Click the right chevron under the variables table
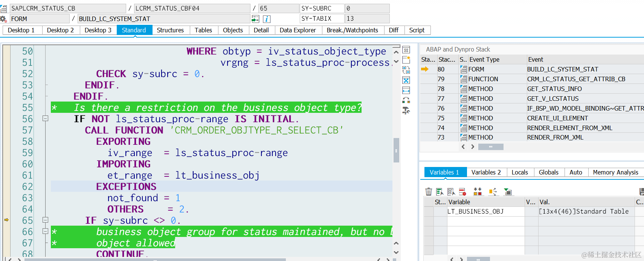Image resolution: width=644 pixels, height=261 pixels. (461, 259)
